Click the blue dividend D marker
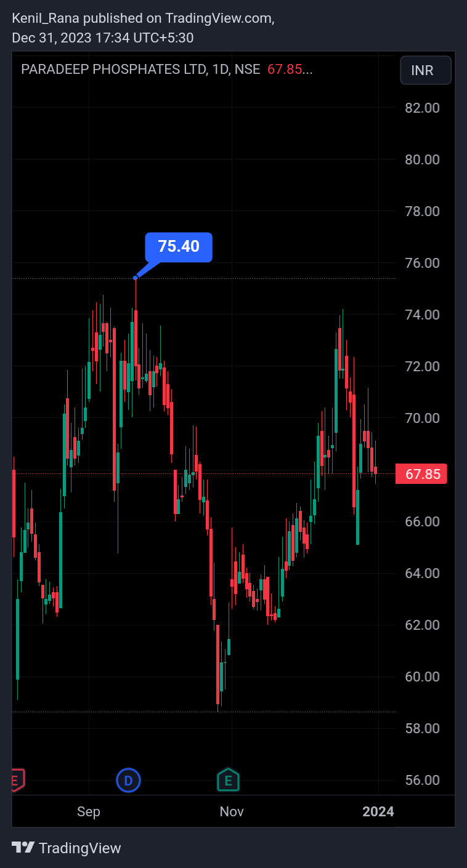467x868 pixels. click(128, 781)
